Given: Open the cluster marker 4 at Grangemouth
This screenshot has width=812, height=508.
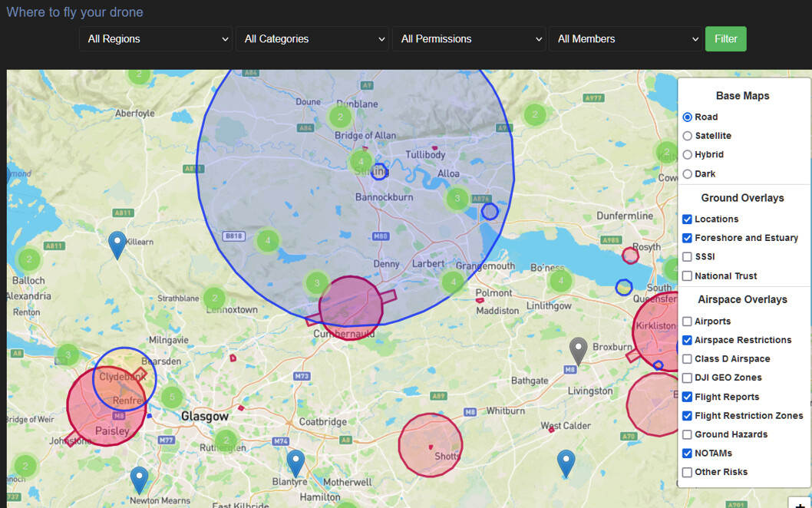Looking at the screenshot, I should pos(453,282).
